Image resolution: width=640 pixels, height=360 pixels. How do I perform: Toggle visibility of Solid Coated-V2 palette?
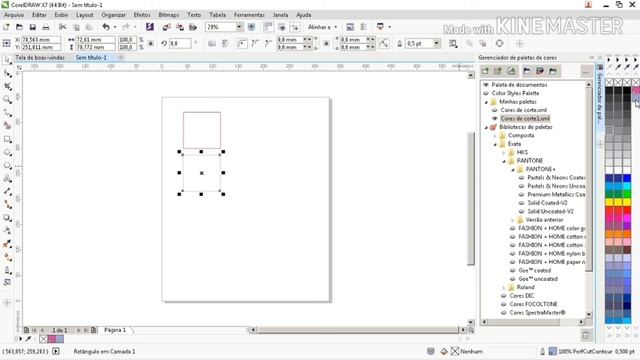(x=521, y=203)
